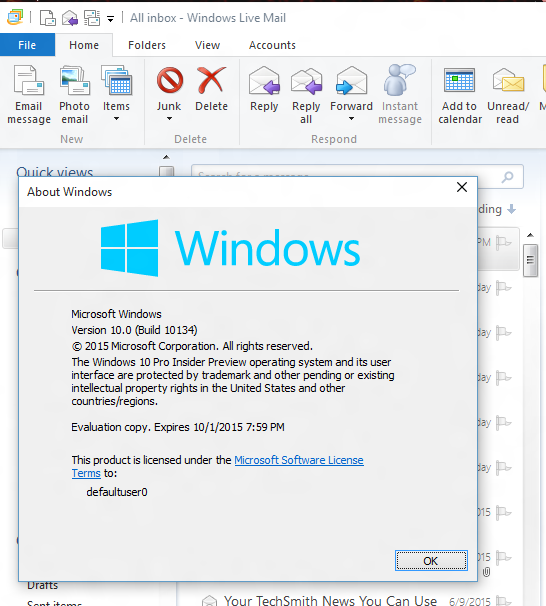Open the Drafts folder
This screenshot has height=606, width=546.
coord(43,585)
